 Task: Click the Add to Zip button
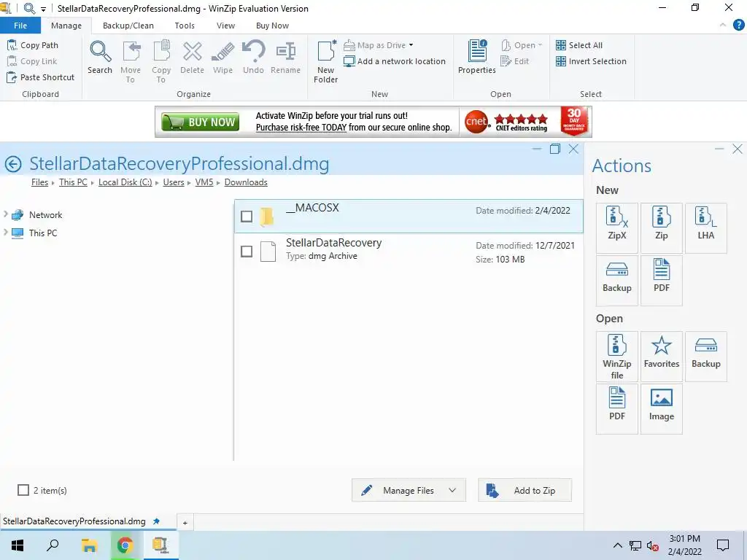click(525, 490)
